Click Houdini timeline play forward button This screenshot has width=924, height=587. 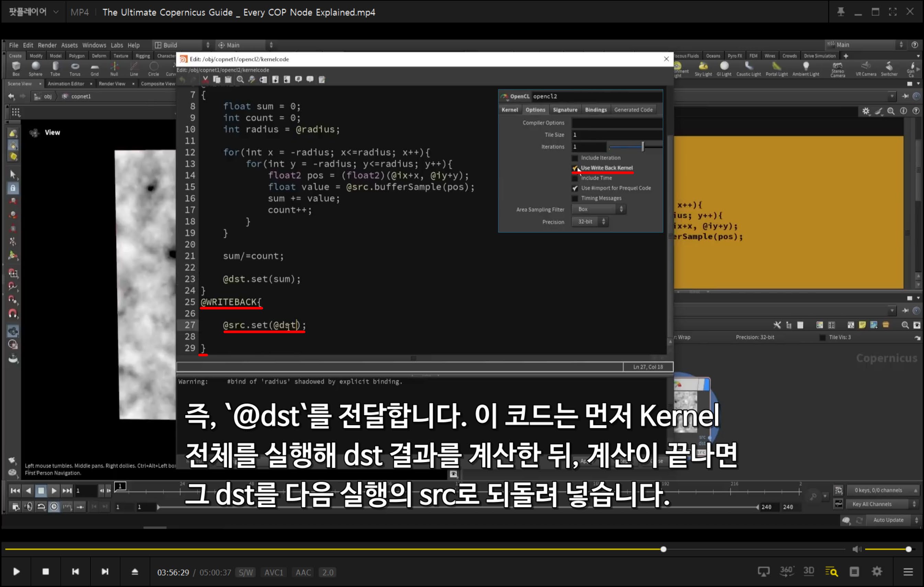(54, 490)
